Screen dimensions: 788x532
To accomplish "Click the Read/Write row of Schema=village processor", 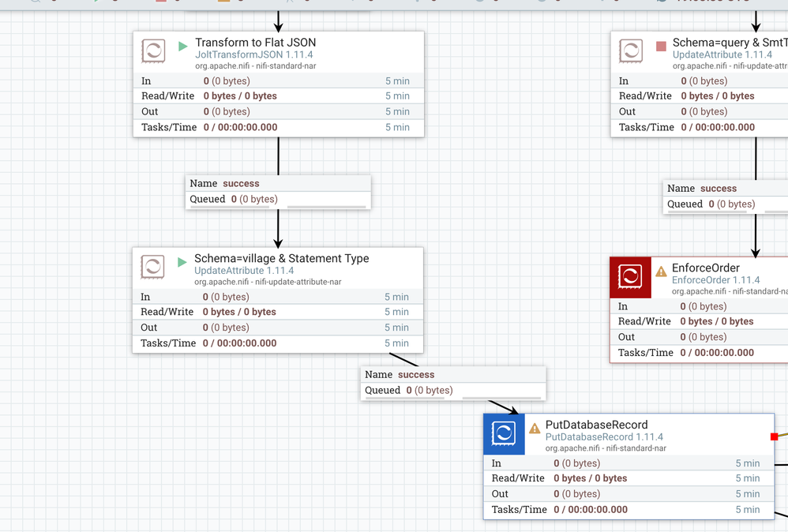I will pos(278,312).
